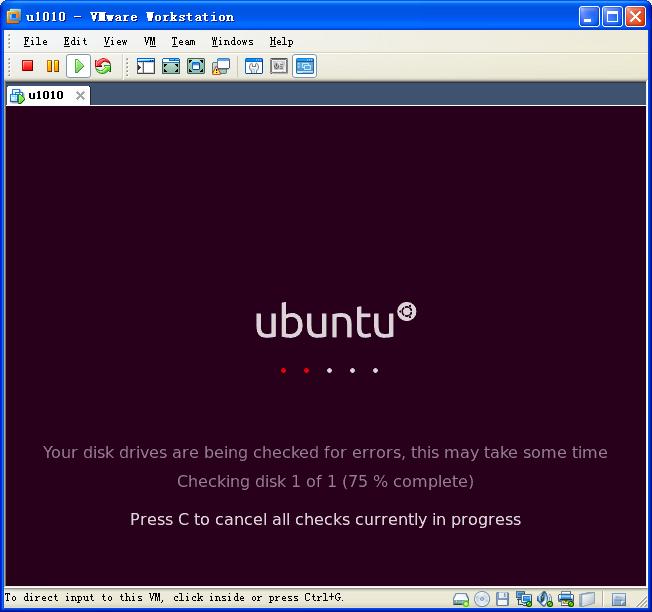Viewport: 652px width, 612px height.
Task: Minimize the VMware Workstation window
Action: [x=589, y=17]
